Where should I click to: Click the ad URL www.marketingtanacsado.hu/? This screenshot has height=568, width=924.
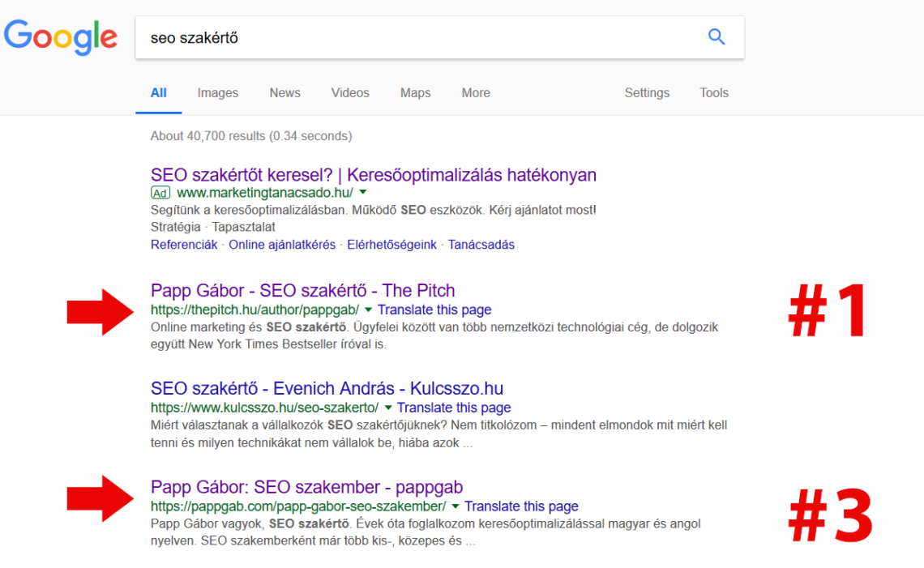pos(264,193)
